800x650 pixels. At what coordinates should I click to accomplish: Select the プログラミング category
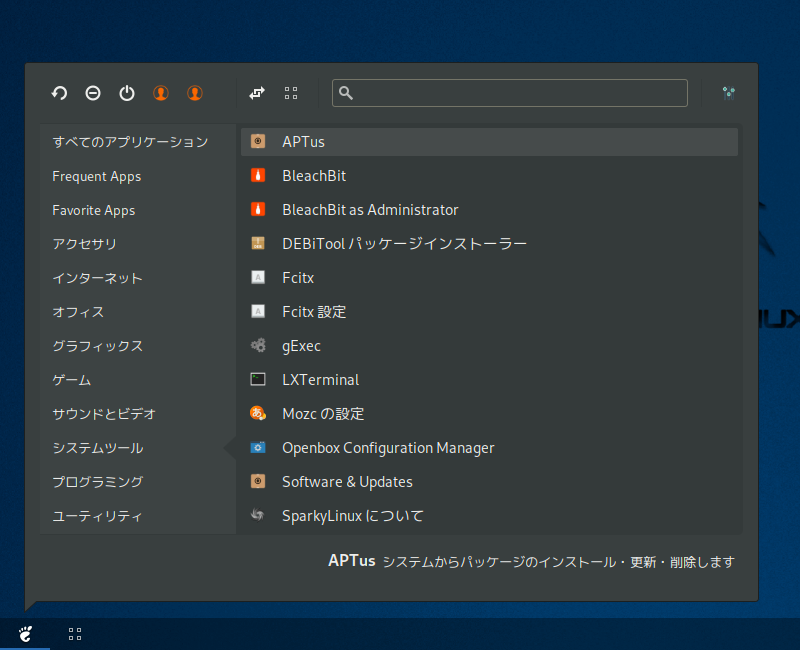pos(97,482)
